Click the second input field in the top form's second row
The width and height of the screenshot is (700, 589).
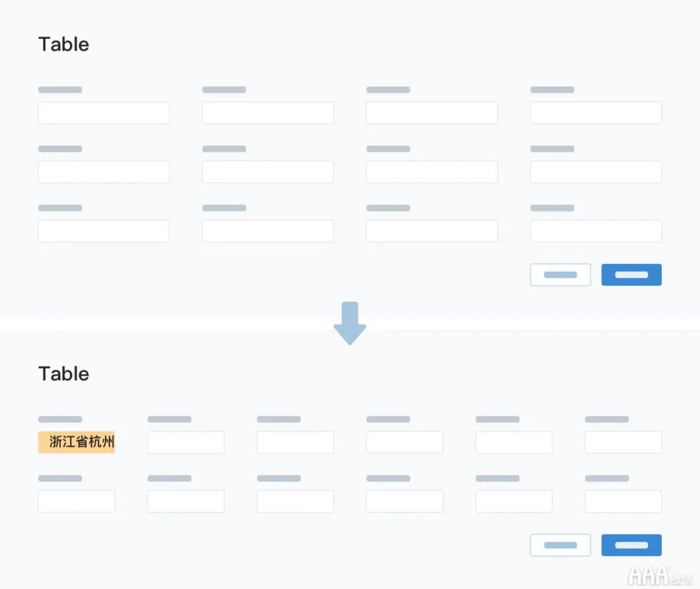268,172
